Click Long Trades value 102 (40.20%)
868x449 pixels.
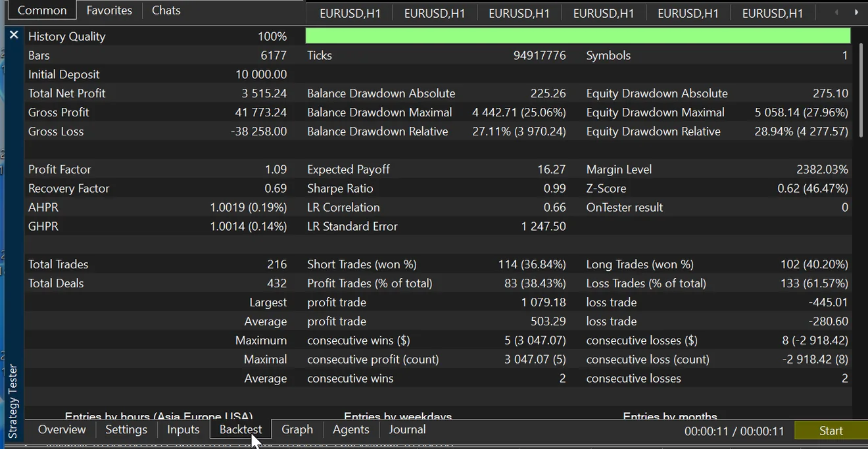tap(814, 264)
